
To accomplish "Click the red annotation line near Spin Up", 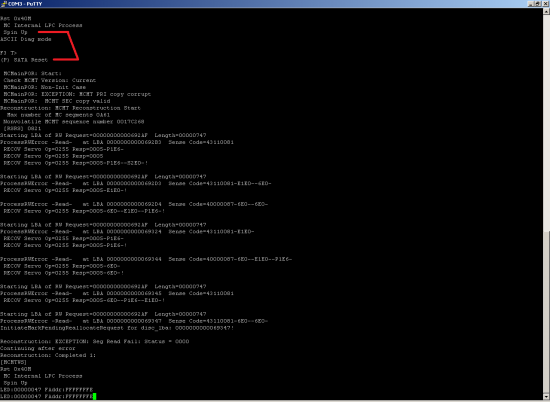I will 58,46.
